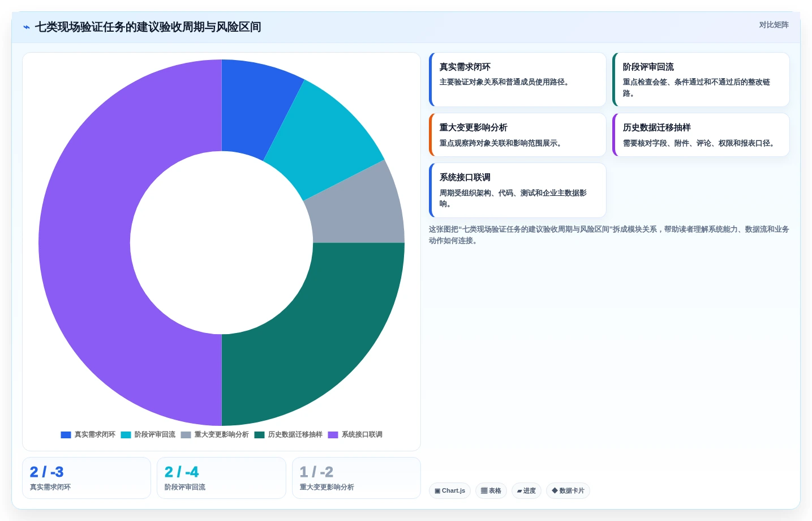Toggle the 系统接口联调 legend swatch
Viewport: 812px width, 521px height.
(x=333, y=435)
